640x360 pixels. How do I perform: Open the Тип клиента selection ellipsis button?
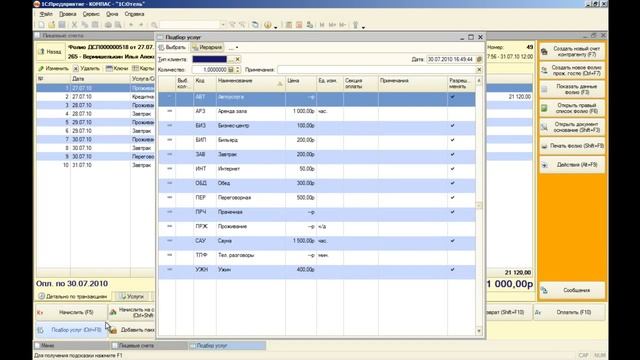231,59
